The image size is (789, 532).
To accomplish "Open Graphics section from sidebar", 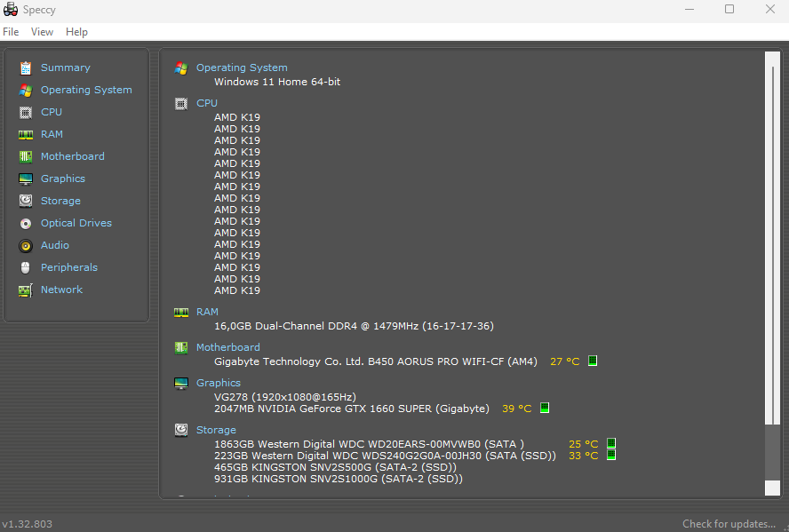I will (x=63, y=179).
